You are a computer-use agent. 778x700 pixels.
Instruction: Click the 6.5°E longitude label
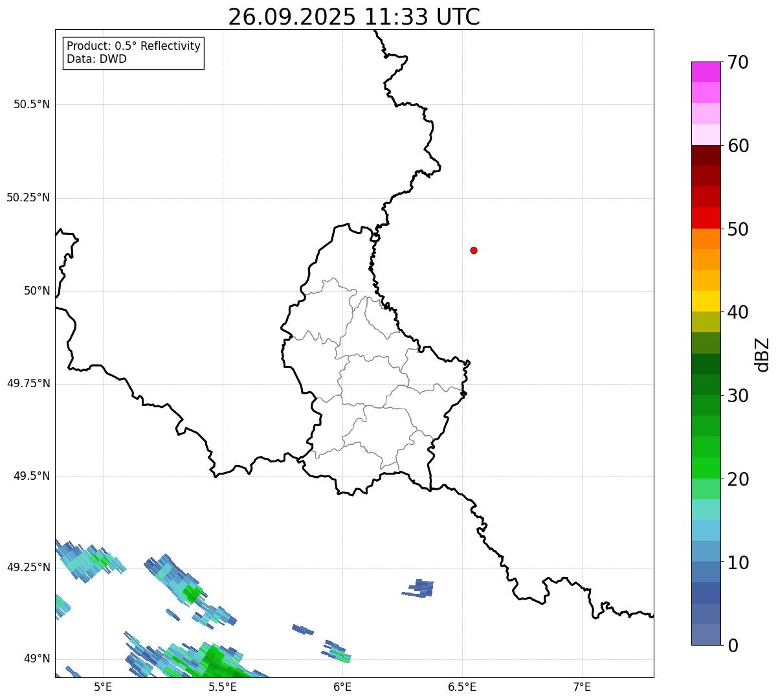point(462,686)
